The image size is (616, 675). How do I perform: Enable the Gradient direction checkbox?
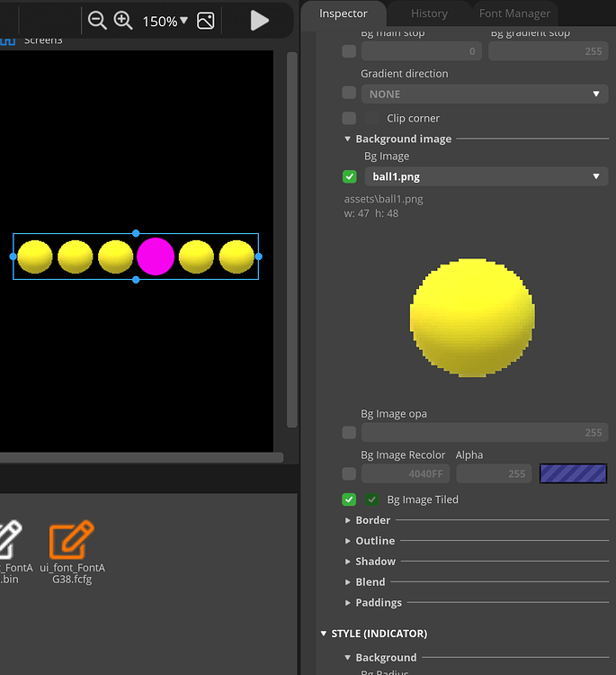349,93
